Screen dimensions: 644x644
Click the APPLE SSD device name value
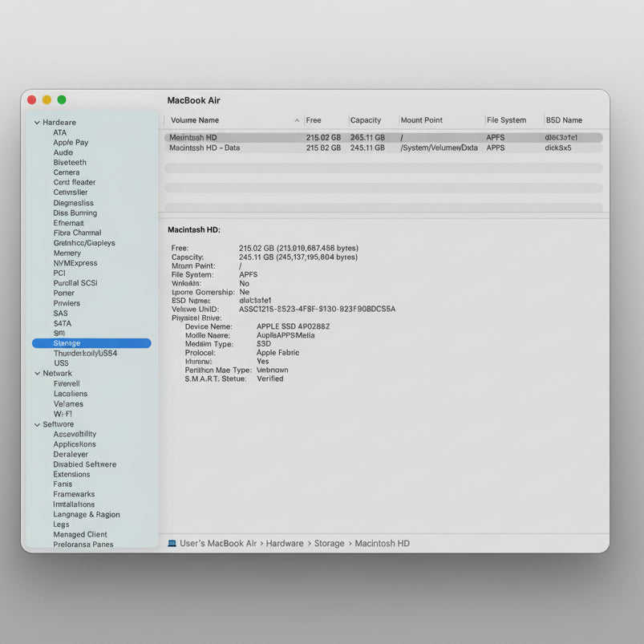(x=294, y=326)
